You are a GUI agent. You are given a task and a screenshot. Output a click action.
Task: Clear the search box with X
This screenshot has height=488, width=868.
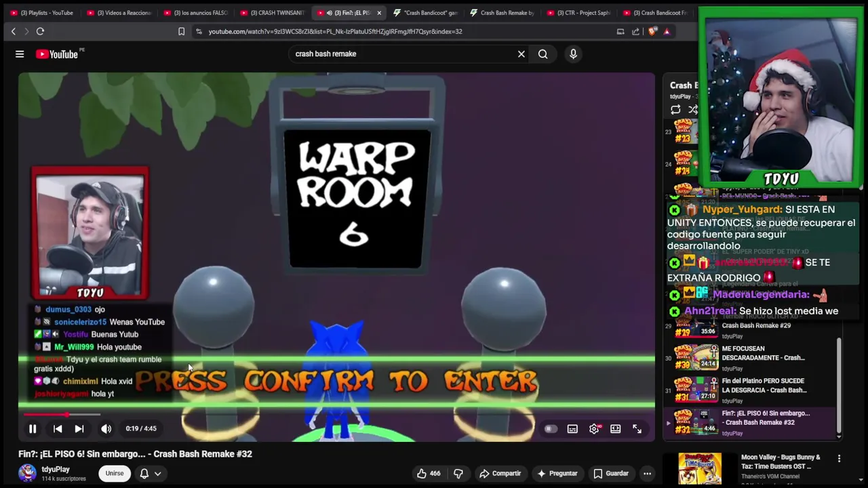click(521, 54)
